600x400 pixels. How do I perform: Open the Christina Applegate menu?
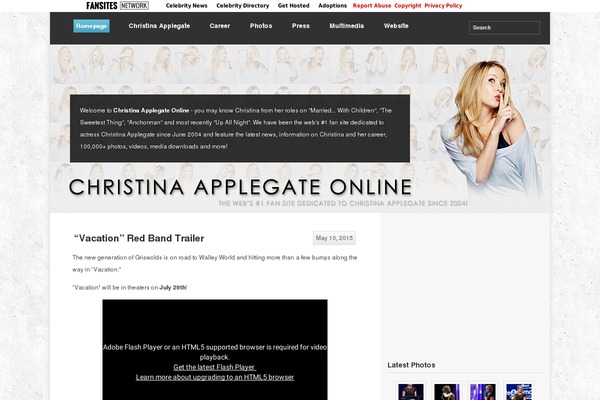(159, 26)
